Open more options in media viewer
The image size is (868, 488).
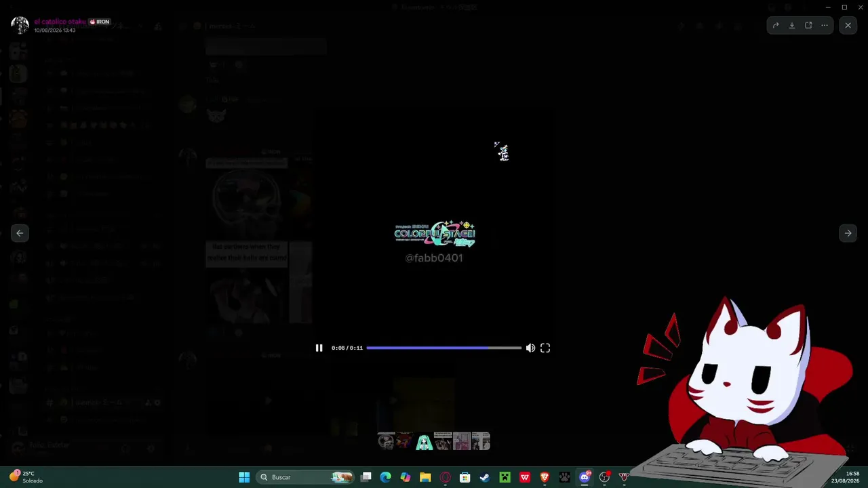coord(825,26)
